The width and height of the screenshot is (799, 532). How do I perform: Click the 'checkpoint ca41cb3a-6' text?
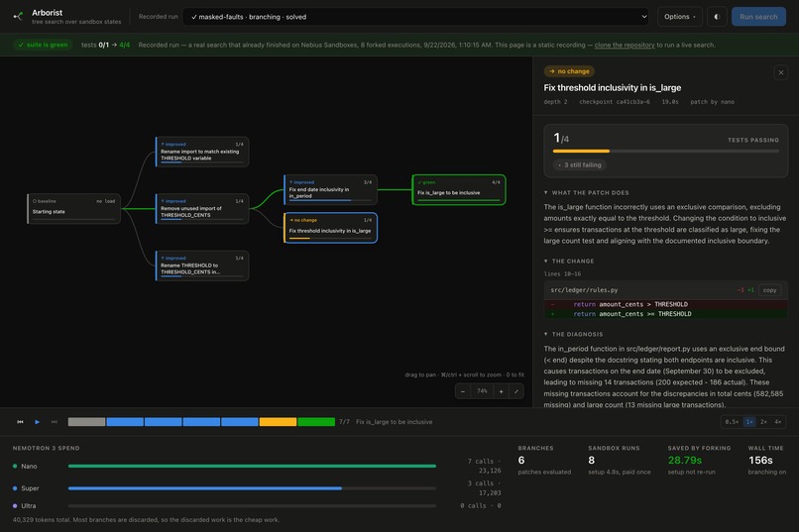(x=615, y=102)
